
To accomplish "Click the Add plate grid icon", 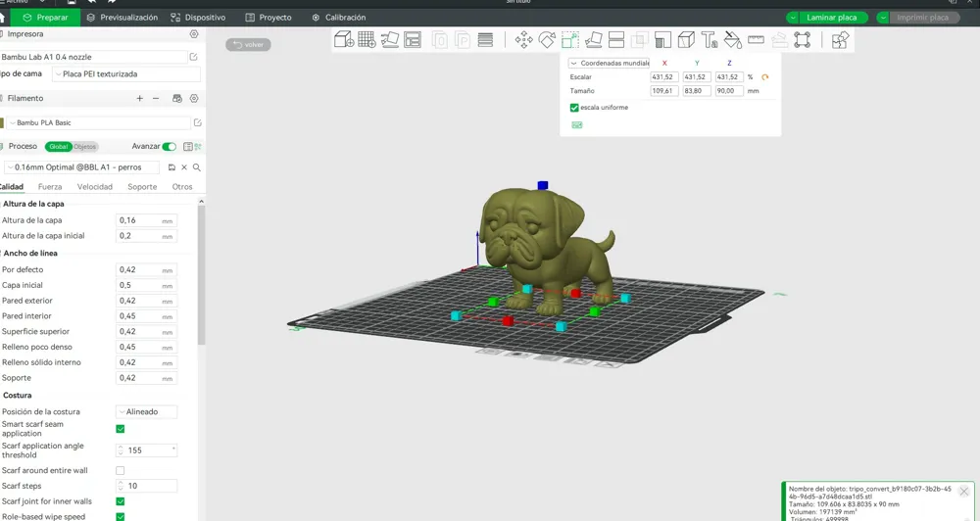I will (367, 40).
